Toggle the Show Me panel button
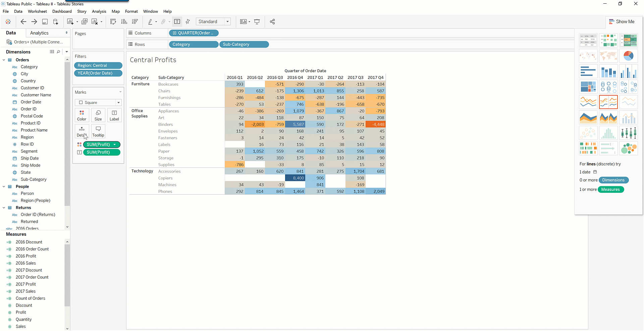 [622, 21]
